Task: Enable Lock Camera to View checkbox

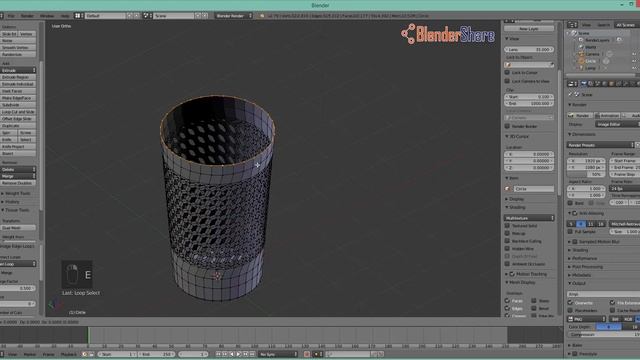Action: [x=507, y=81]
